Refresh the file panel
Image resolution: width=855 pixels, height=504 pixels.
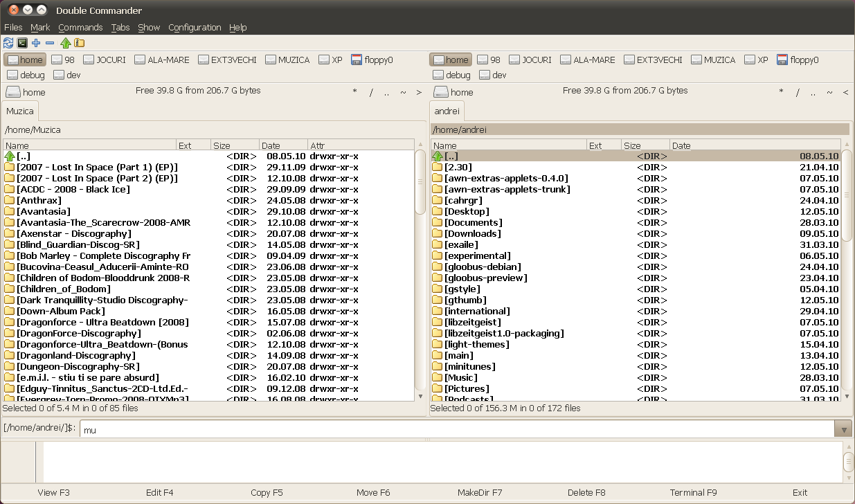8,43
